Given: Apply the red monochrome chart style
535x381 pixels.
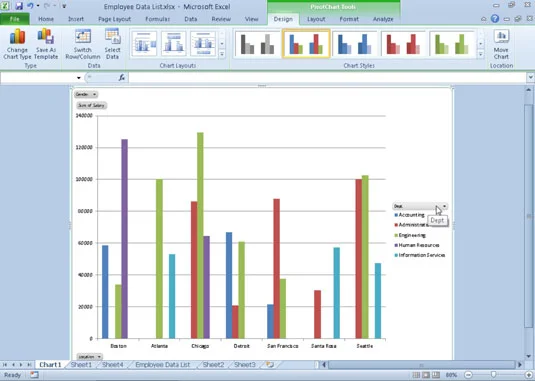Looking at the screenshot, I should pyautogui.click(x=404, y=44).
